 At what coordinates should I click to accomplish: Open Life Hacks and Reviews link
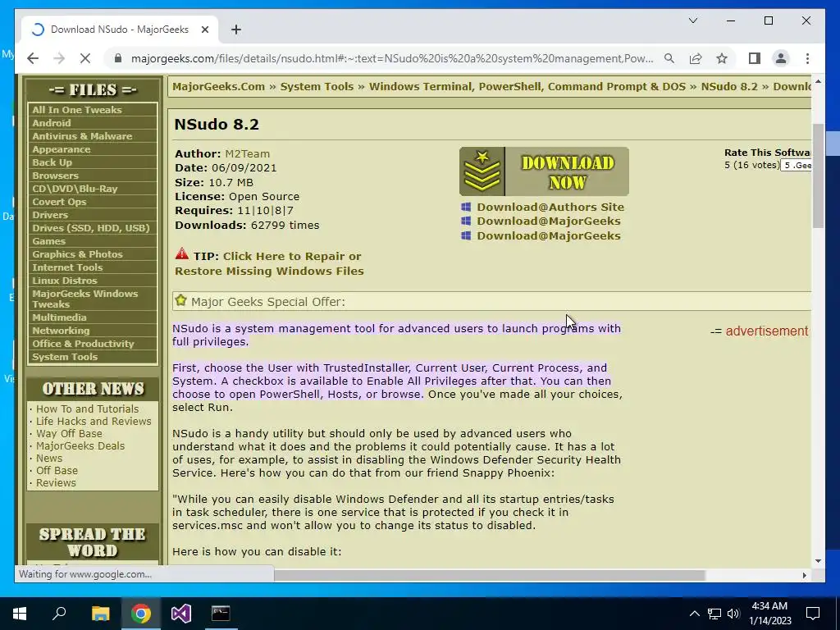(x=94, y=421)
